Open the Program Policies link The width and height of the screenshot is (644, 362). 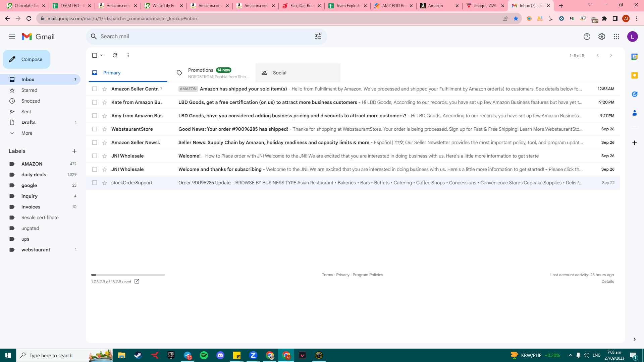tap(368, 275)
